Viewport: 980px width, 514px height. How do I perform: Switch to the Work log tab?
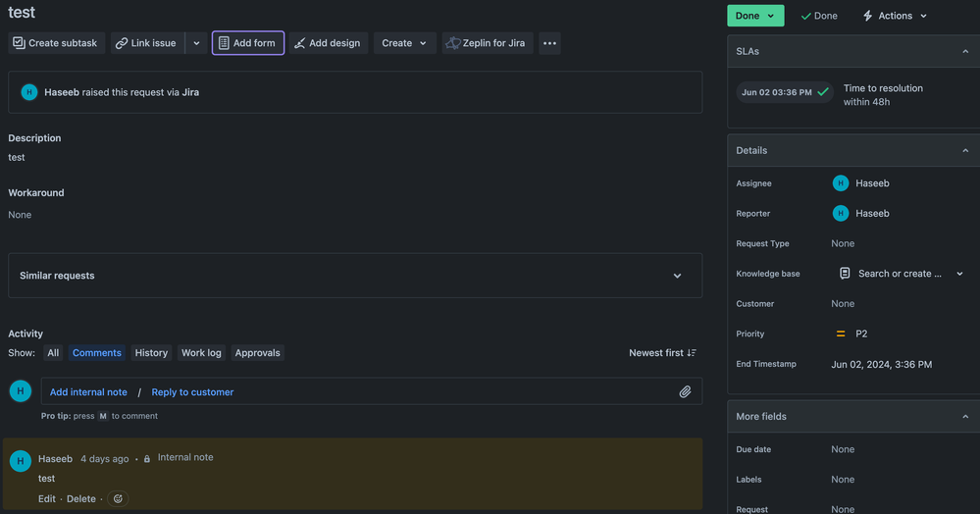pyautogui.click(x=201, y=353)
